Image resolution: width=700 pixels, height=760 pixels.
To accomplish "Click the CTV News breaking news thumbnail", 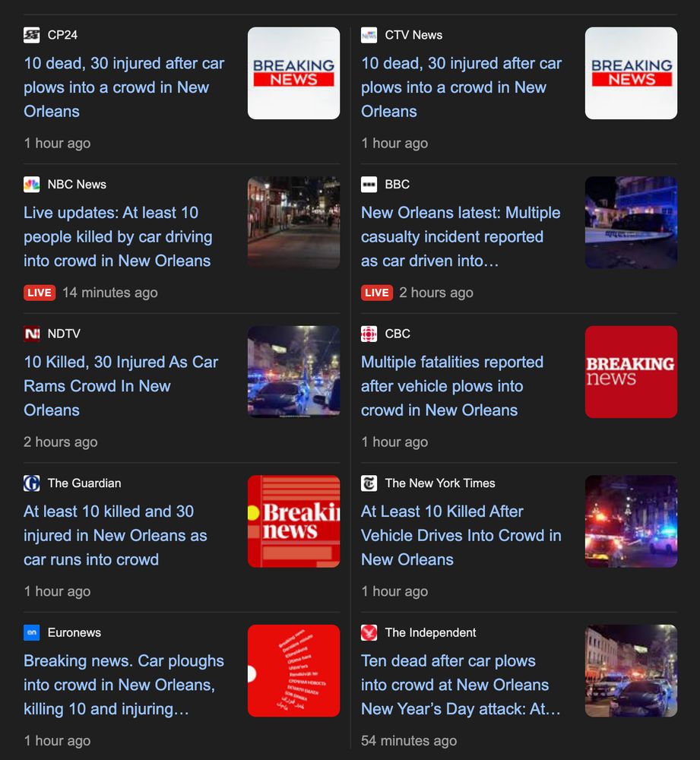I will click(630, 73).
